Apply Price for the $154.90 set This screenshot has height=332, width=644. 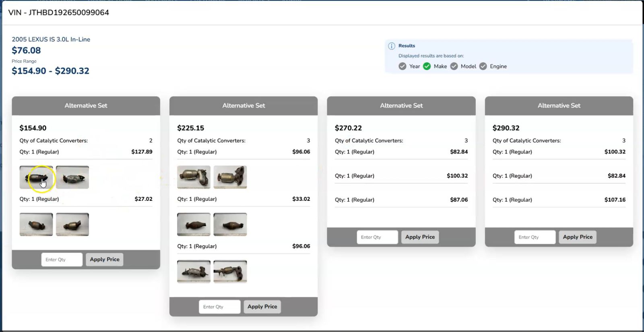105,260
